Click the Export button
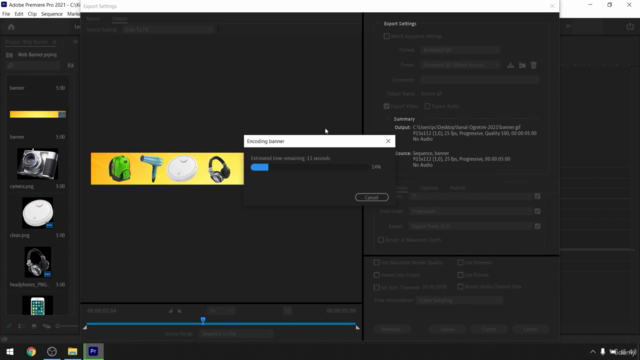640x360 pixels. coord(489,329)
